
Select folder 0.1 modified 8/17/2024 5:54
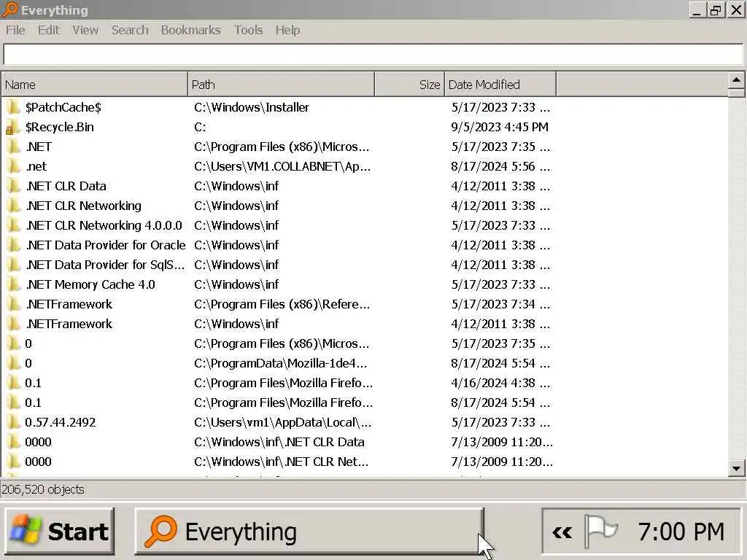click(x=33, y=402)
